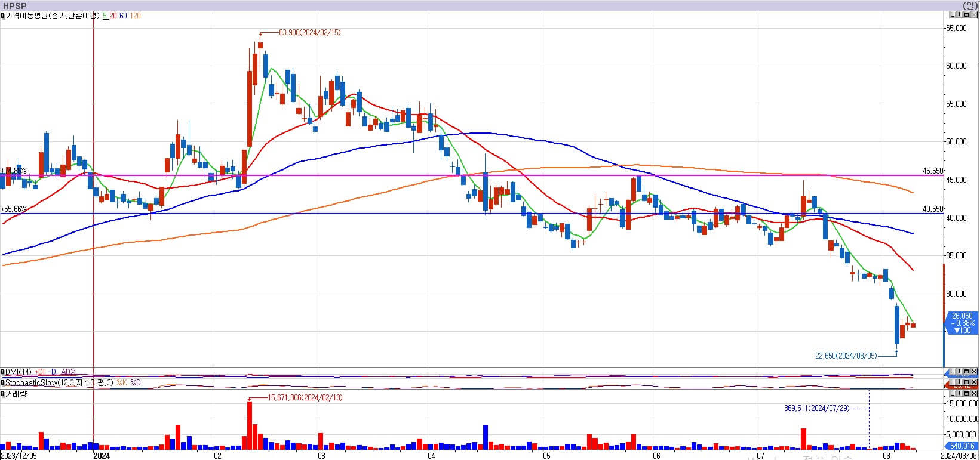Close the price chart panel

tap(974, 14)
